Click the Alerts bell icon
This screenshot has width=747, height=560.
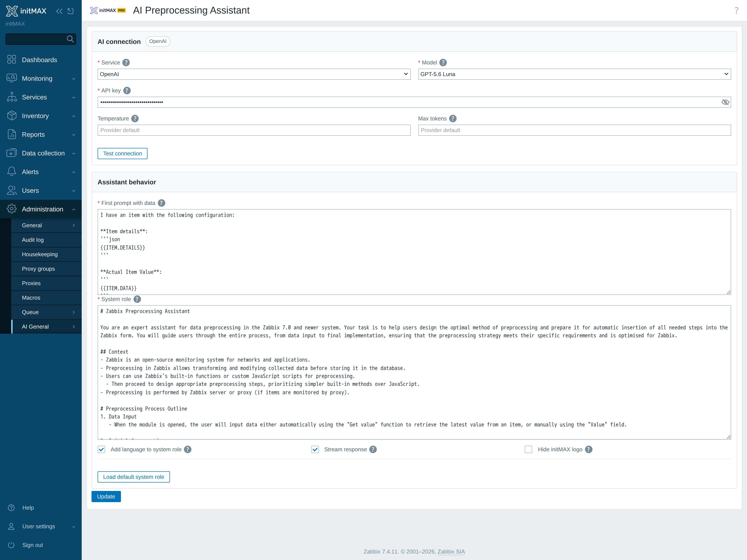click(x=11, y=171)
